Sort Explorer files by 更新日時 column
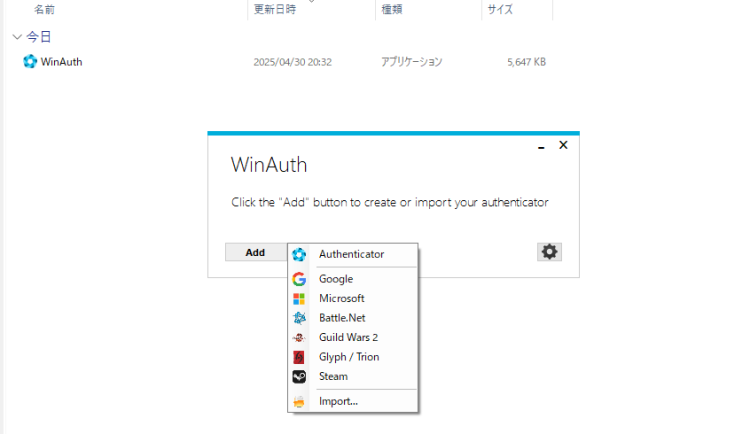Image resolution: width=750 pixels, height=434 pixels. [275, 10]
